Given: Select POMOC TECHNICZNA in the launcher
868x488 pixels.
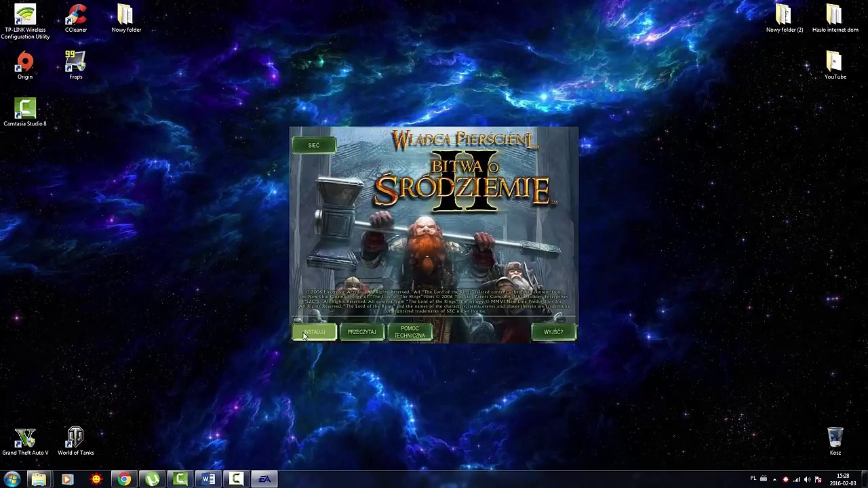Looking at the screenshot, I should [x=410, y=332].
